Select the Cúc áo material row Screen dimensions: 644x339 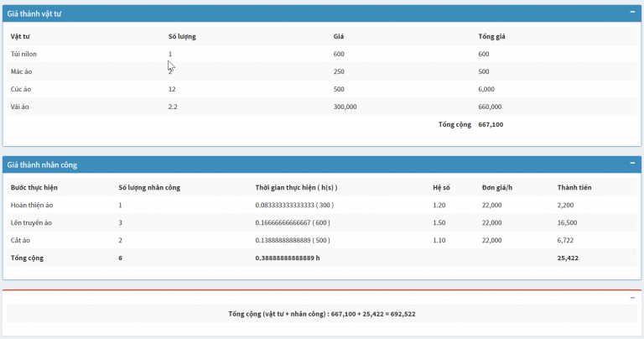[21, 89]
